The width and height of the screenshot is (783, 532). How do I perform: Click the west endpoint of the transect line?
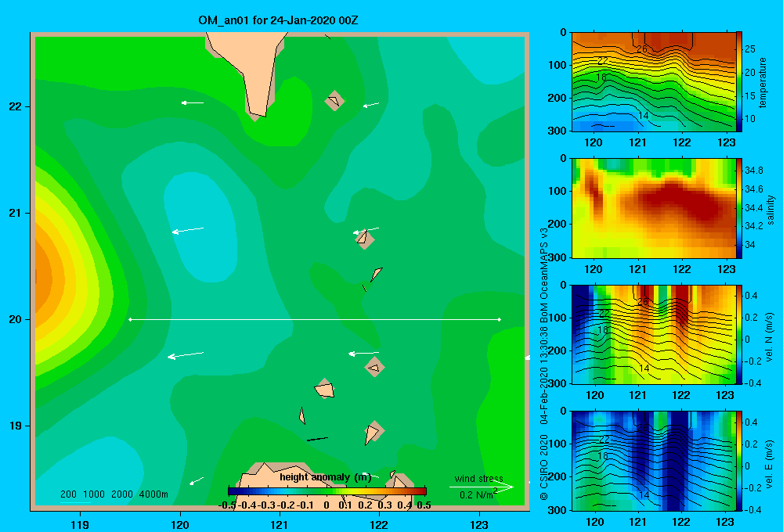pyautogui.click(x=130, y=319)
